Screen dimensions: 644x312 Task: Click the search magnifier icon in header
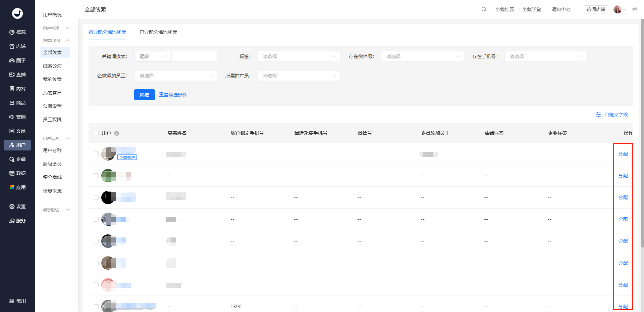click(484, 9)
